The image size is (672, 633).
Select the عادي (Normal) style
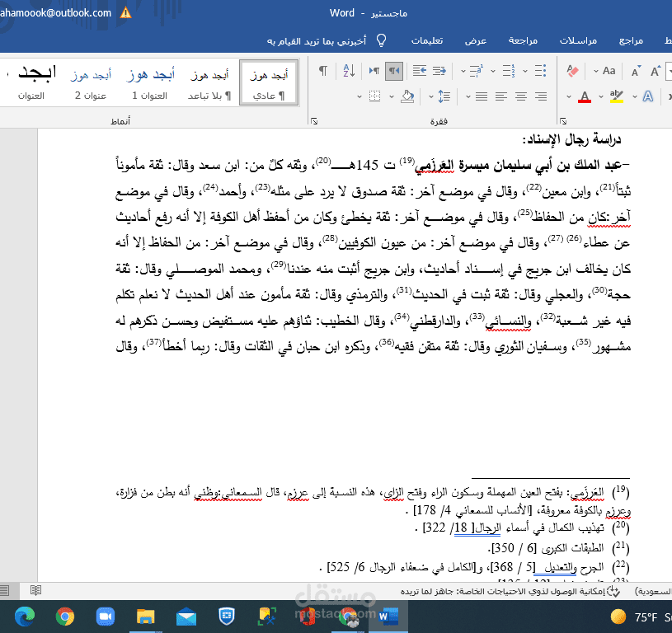click(x=269, y=82)
